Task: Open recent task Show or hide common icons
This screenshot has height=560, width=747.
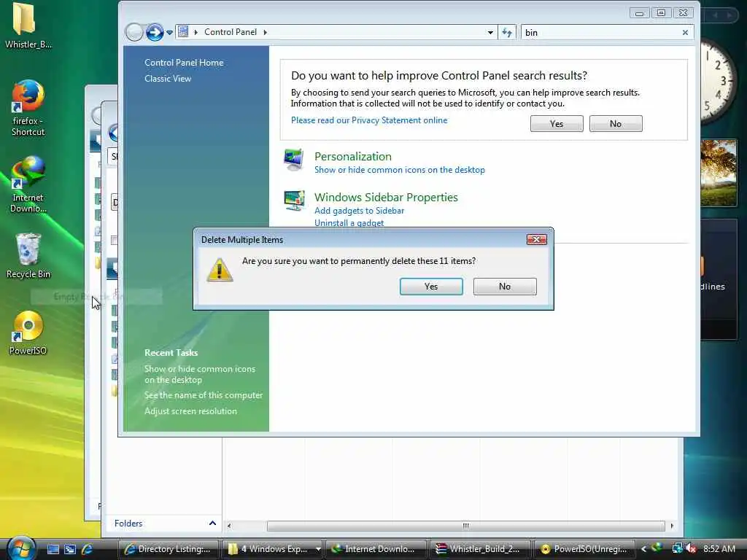Action: 200,374
